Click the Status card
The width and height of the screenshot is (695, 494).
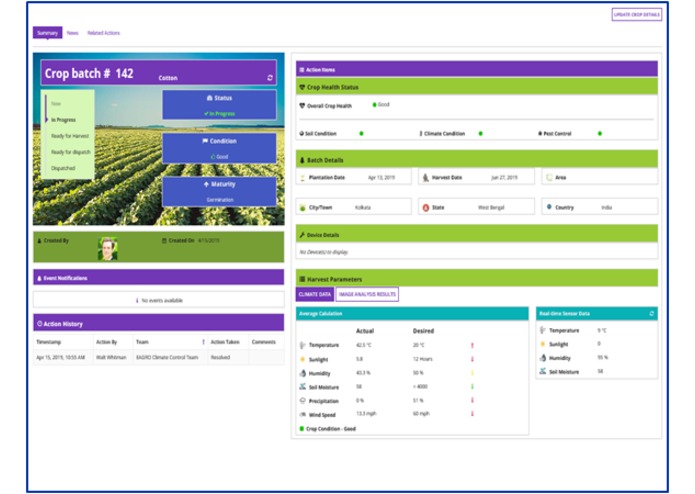coord(219,105)
